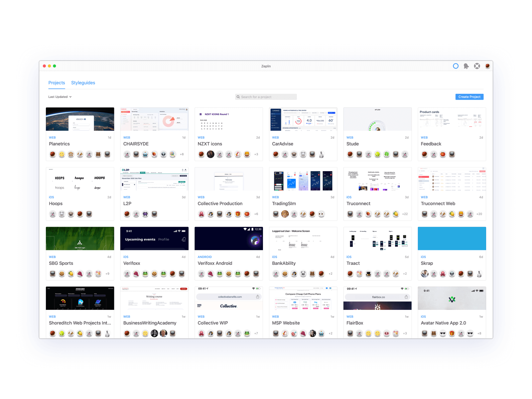Click the ANDROID platform label on Verifoxx Android
Viewport: 532px width, 399px height.
[205, 257]
